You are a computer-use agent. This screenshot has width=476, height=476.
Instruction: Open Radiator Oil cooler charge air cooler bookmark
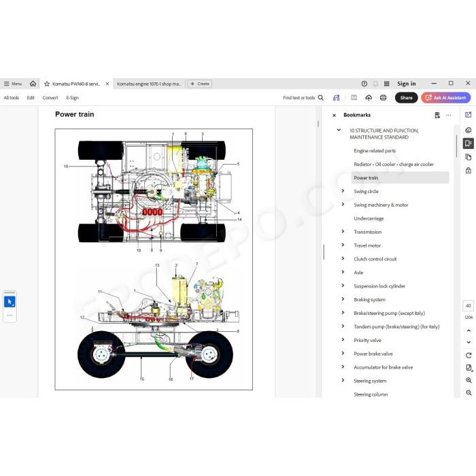394,165
